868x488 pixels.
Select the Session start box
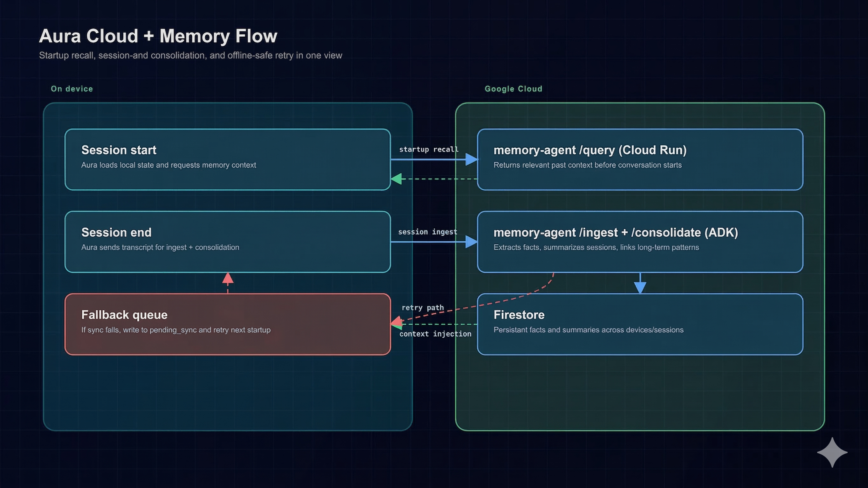[227, 159]
